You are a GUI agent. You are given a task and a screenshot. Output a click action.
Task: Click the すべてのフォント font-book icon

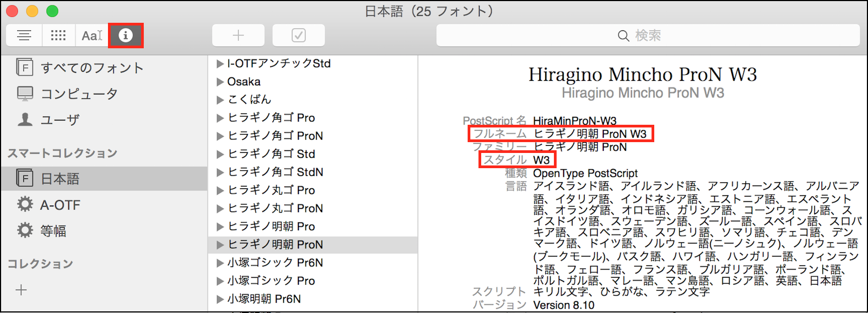(x=24, y=67)
